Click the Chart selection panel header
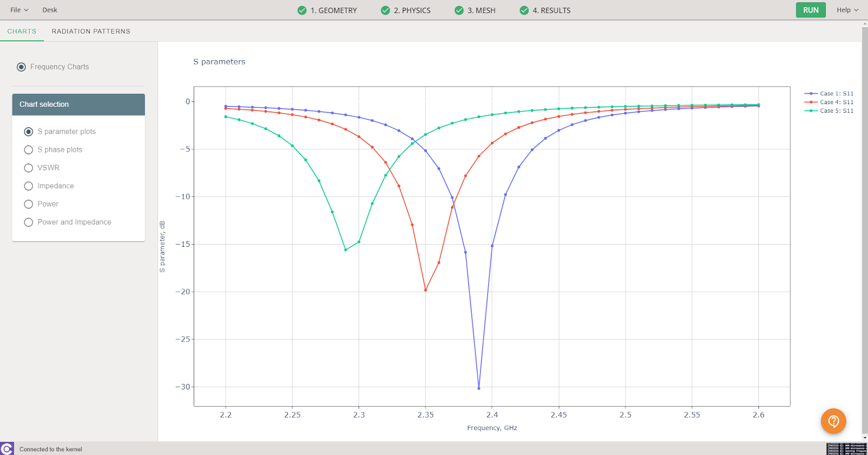The image size is (868, 455). (79, 105)
